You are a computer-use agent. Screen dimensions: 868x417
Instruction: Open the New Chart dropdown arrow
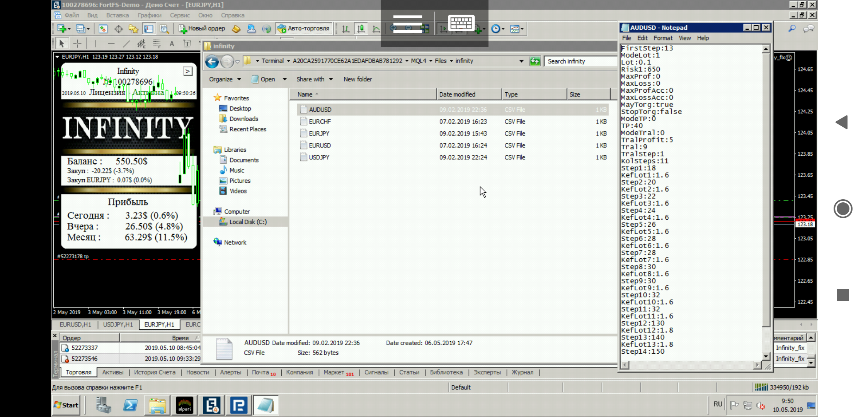click(x=69, y=29)
